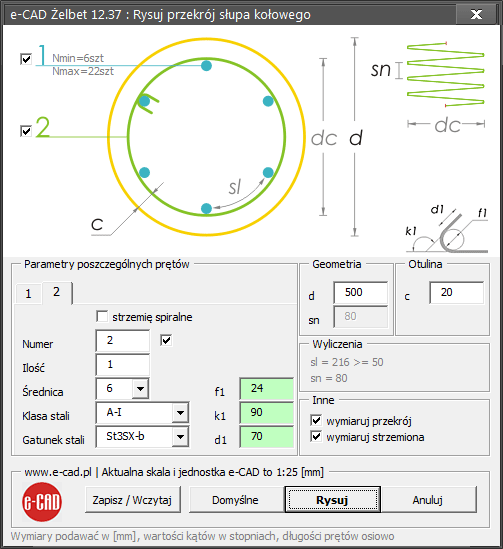Switch to tab 1 of bar parameters
This screenshot has width=503, height=549.
click(x=28, y=293)
